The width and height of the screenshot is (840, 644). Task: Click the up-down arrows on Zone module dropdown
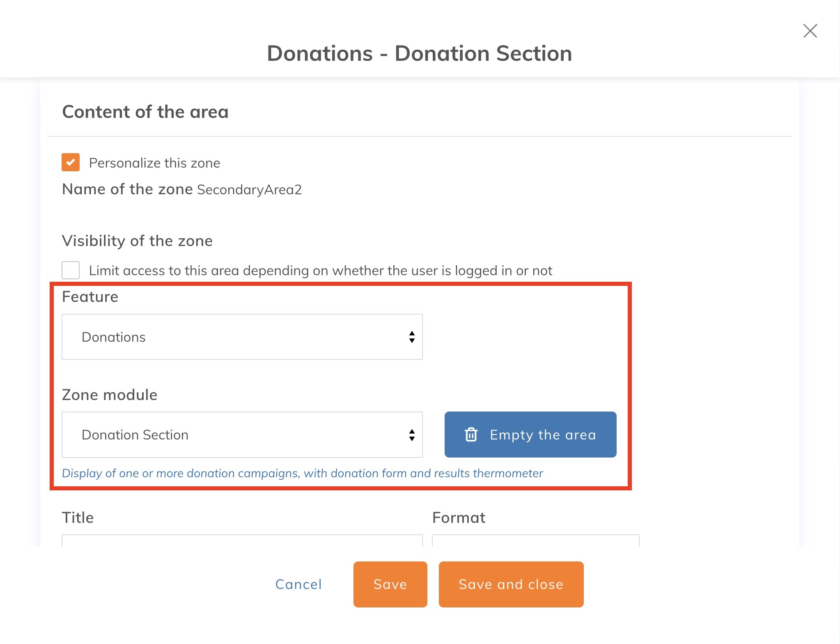click(x=412, y=435)
